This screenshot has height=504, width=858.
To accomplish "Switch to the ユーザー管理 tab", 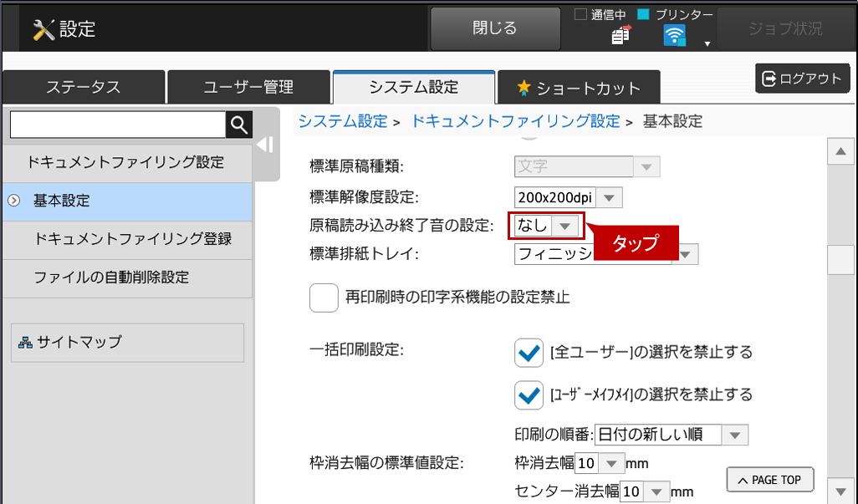I will coord(248,88).
